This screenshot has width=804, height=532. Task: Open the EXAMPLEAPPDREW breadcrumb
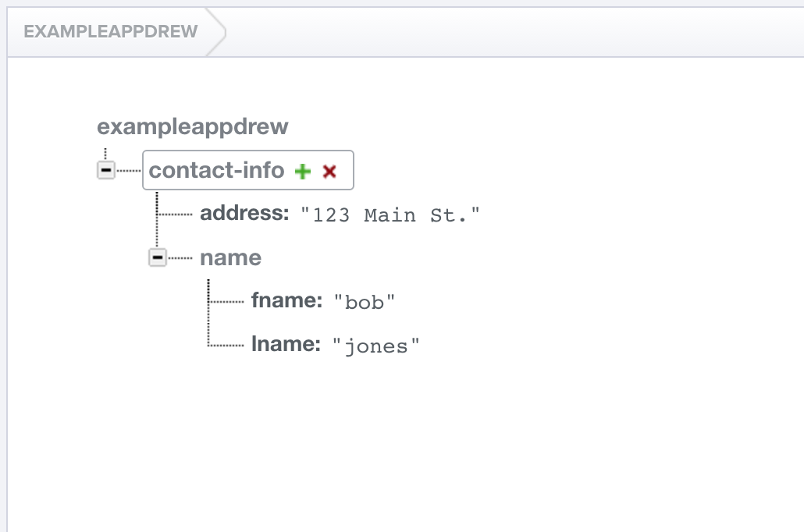point(110,32)
